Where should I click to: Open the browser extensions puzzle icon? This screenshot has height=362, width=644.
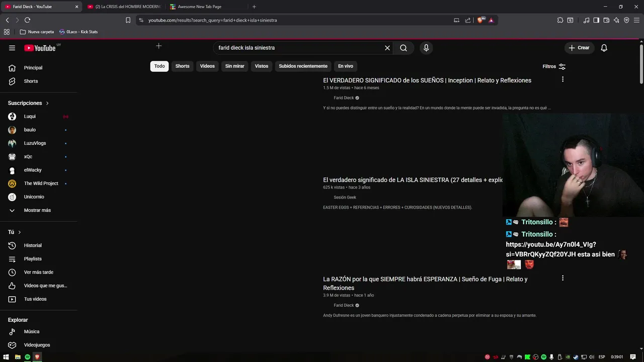[x=560, y=20]
